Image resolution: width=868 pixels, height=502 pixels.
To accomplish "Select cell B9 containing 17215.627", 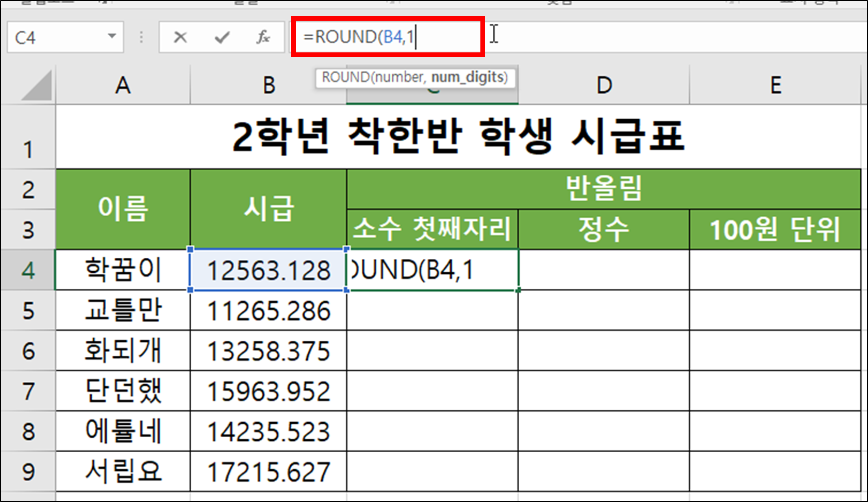I will point(268,471).
